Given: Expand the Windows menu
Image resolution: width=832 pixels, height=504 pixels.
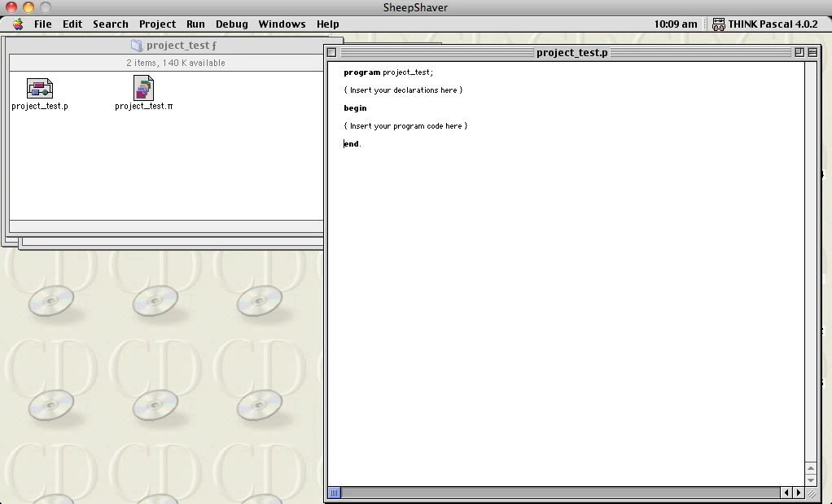Looking at the screenshot, I should pyautogui.click(x=282, y=24).
